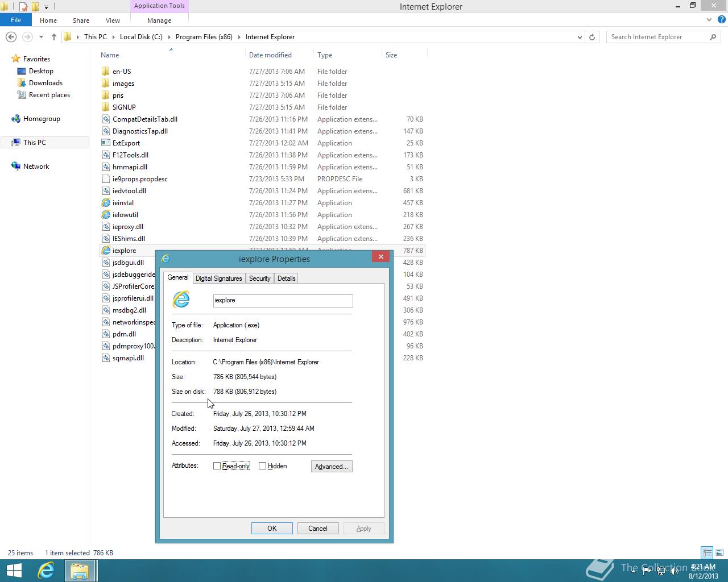Select This PC in the navigation pane
Screen dimensions: 728x582
(35, 143)
